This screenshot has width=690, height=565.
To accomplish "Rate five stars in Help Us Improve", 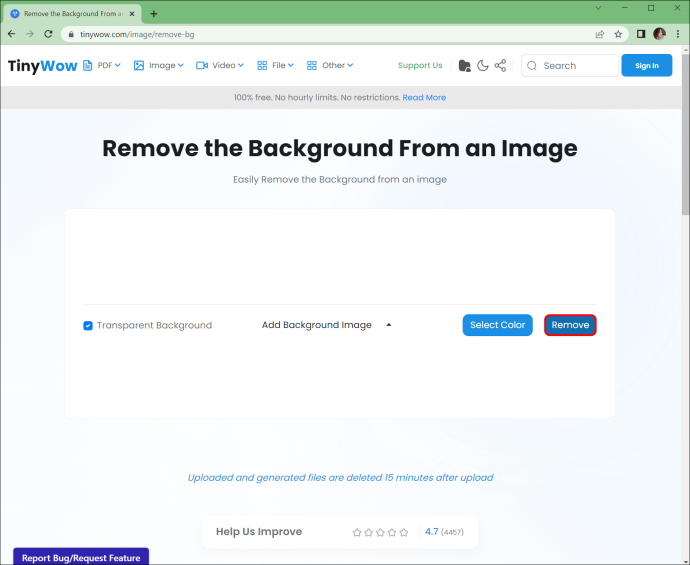I will tap(404, 532).
